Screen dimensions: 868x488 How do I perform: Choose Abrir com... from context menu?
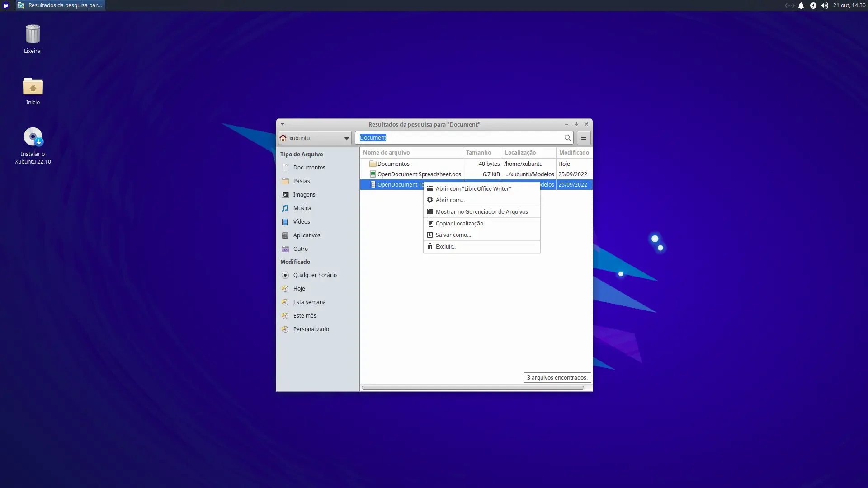(481, 200)
